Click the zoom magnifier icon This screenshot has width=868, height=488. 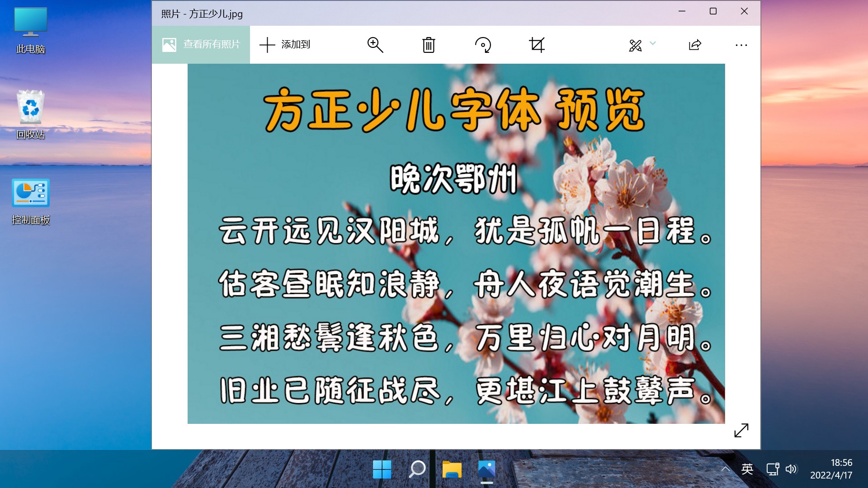click(x=375, y=45)
